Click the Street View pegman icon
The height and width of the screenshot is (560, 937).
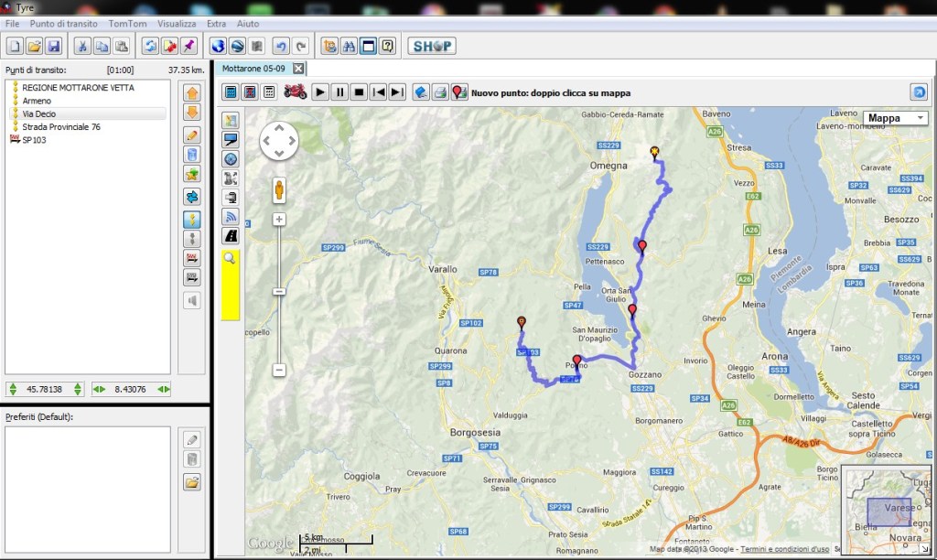[x=279, y=190]
